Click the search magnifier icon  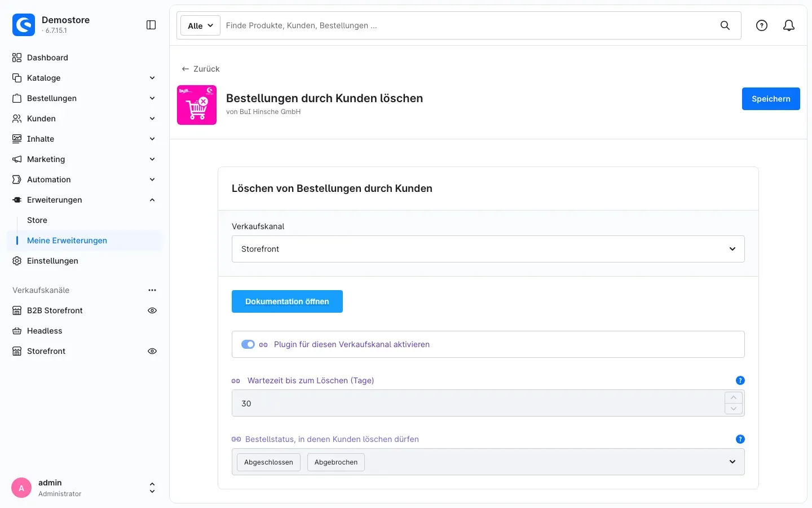coord(725,25)
